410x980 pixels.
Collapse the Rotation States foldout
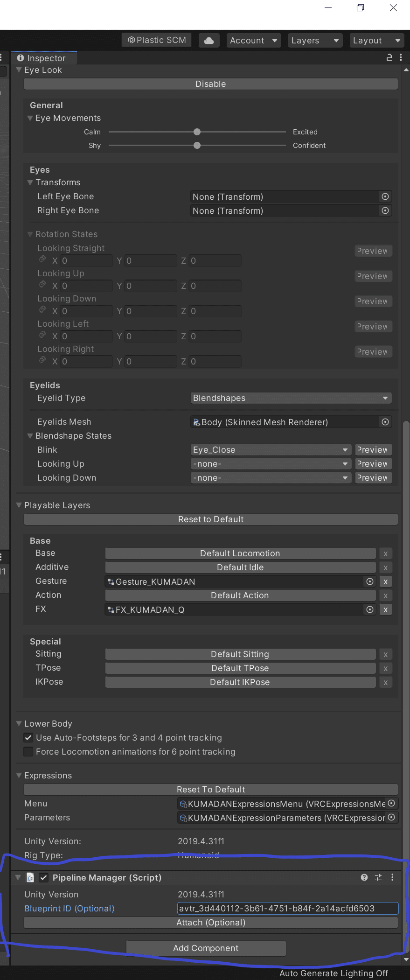tap(30, 234)
